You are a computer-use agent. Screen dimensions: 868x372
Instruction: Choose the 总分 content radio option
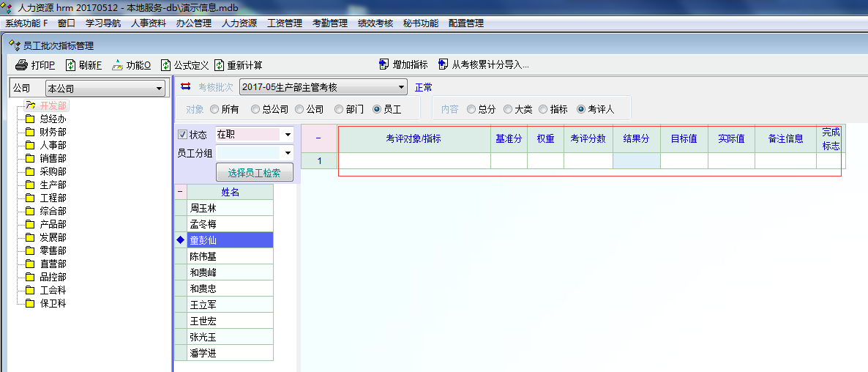tap(471, 109)
